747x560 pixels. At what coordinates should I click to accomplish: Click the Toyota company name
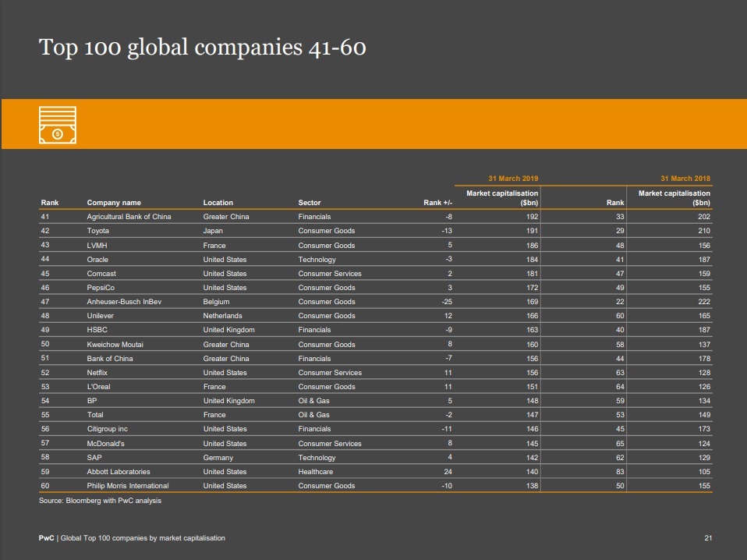point(98,231)
